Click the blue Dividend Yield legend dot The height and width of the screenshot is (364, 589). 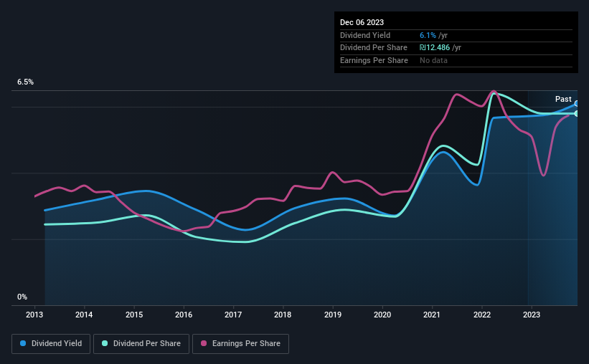point(23,343)
